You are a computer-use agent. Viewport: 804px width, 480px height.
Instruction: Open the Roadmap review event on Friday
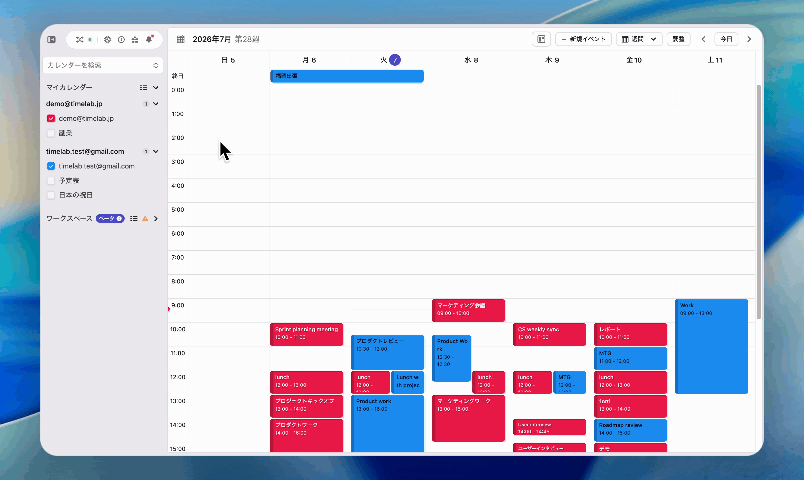(x=630, y=430)
